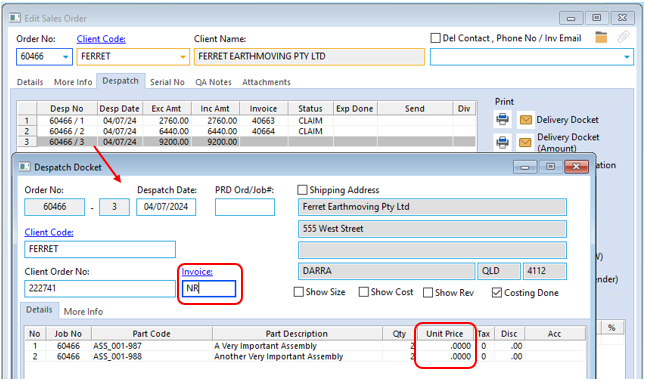The height and width of the screenshot is (382, 646).
Task: Toggle the Show Size checkbox
Action: pyautogui.click(x=299, y=292)
